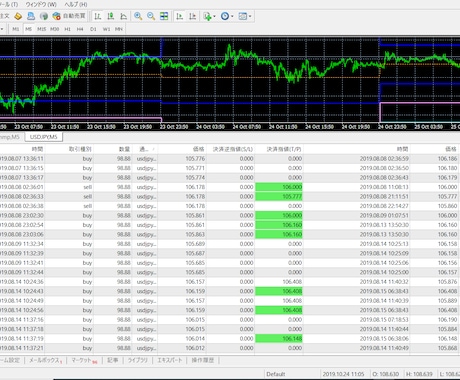Image resolution: width=460 pixels, height=380 pixels.
Task: Open the 操作履歴 terminal tab
Action: (203, 360)
